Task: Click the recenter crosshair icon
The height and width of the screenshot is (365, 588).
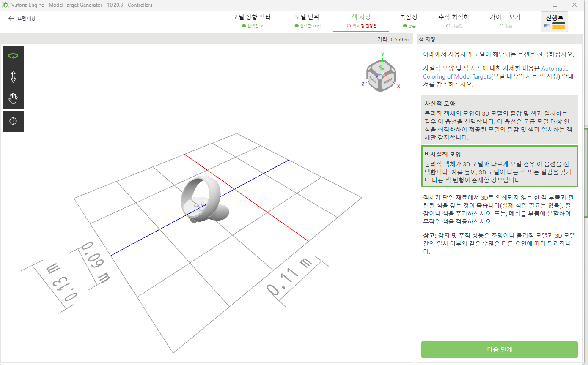Action: point(13,121)
